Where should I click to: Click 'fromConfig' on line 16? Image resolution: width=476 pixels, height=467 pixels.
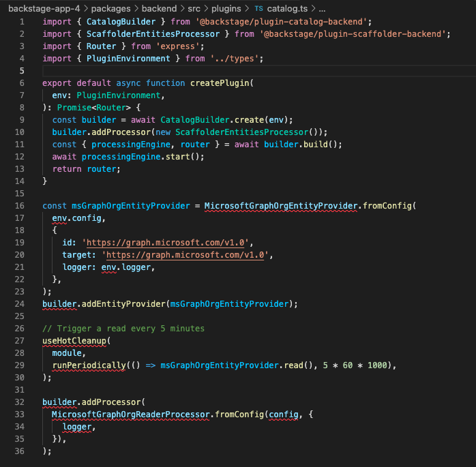click(x=387, y=206)
